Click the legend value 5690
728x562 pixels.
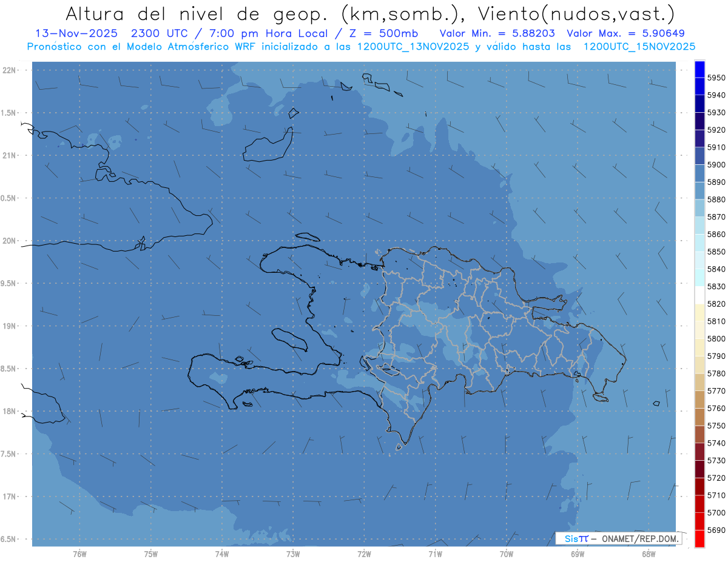pos(716,529)
